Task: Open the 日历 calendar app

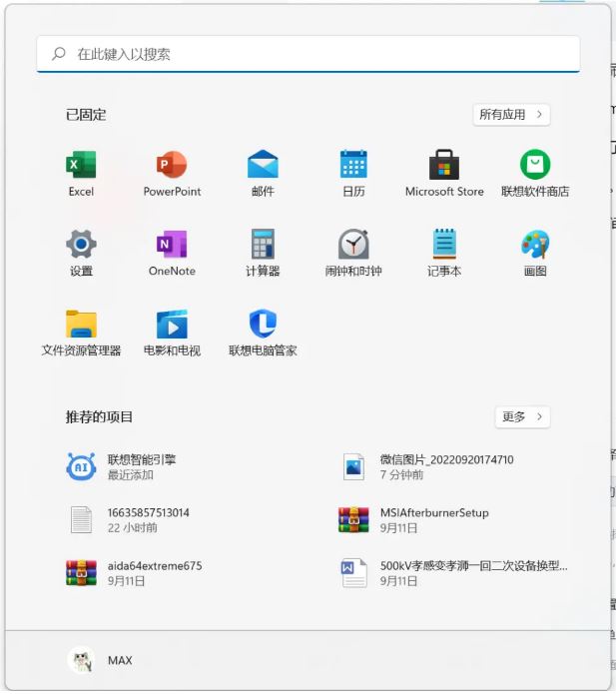Action: tap(353, 174)
